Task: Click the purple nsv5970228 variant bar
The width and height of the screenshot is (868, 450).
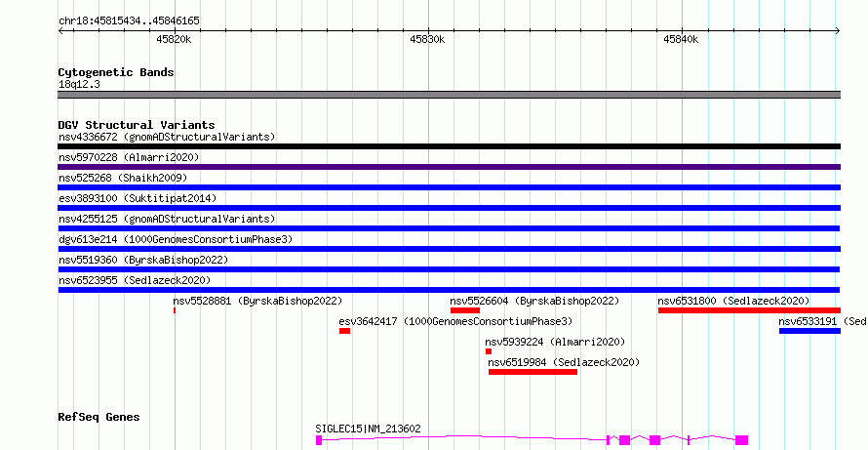Action: coord(449,167)
